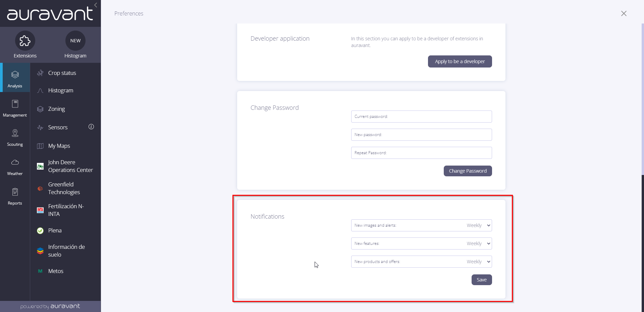Click the Change Password button
Screen dimensions: 644x312
coord(468,171)
